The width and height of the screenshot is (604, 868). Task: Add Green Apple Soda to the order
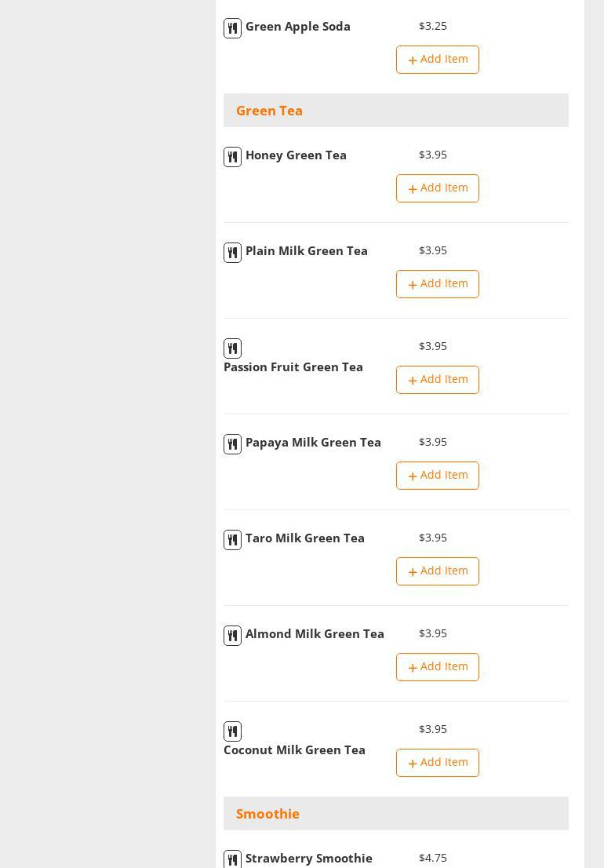437,60
